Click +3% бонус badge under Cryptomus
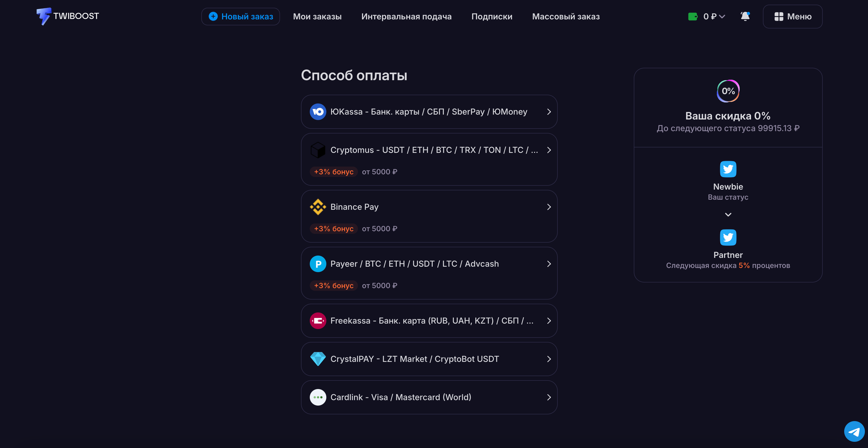The height and width of the screenshot is (448, 868). pos(334,172)
